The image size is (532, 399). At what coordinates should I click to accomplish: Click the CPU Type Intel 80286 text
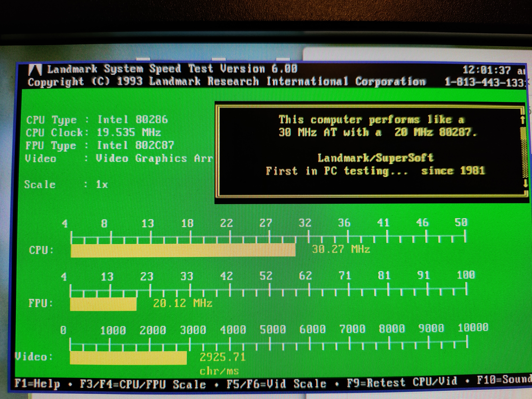pos(97,120)
